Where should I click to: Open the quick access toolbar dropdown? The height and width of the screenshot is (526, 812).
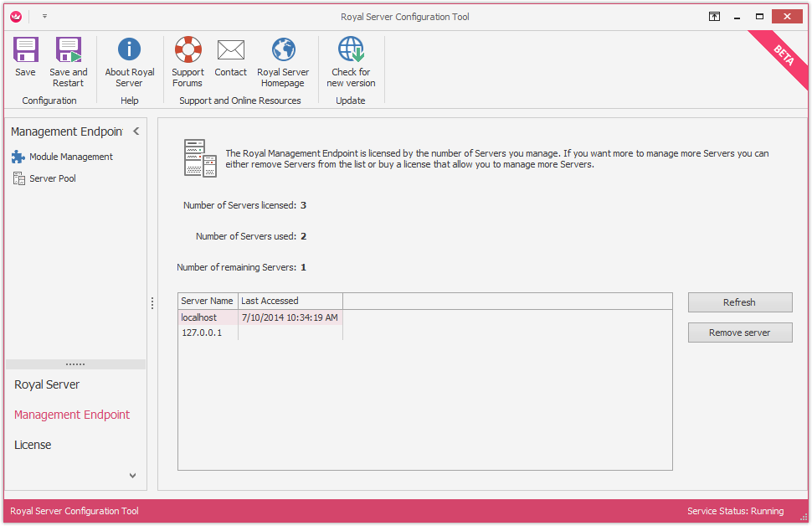coord(44,16)
